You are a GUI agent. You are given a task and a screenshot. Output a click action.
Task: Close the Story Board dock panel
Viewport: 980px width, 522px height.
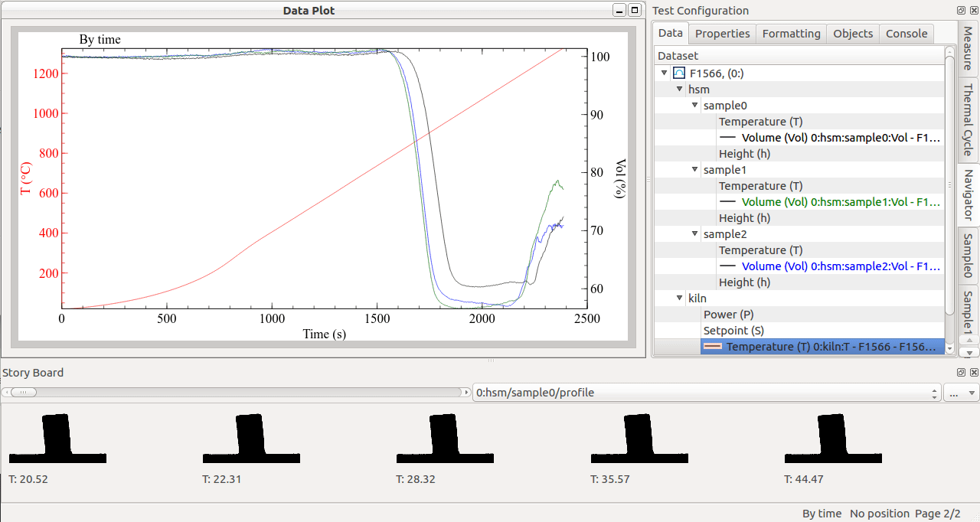click(973, 372)
